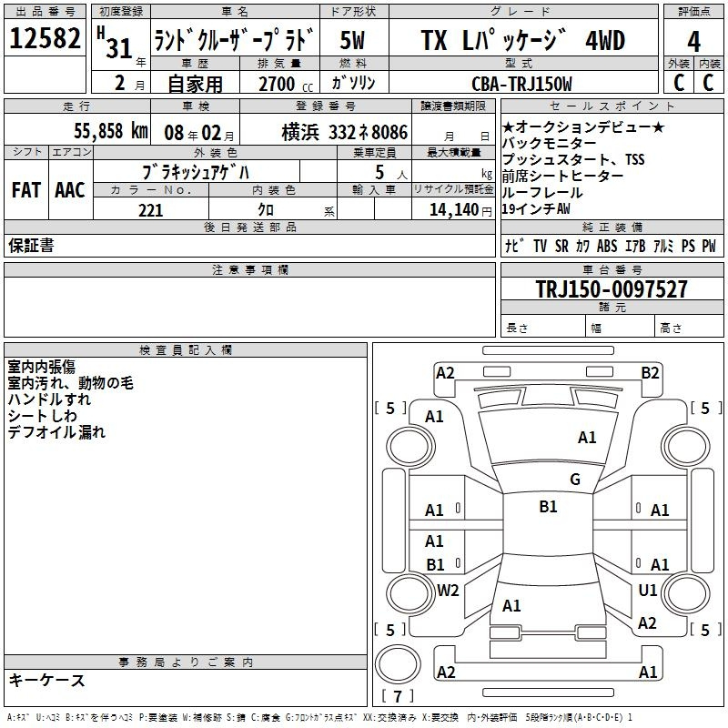Click the U1 dent mark on diagram
The height and width of the screenshot is (728, 728).
648,590
